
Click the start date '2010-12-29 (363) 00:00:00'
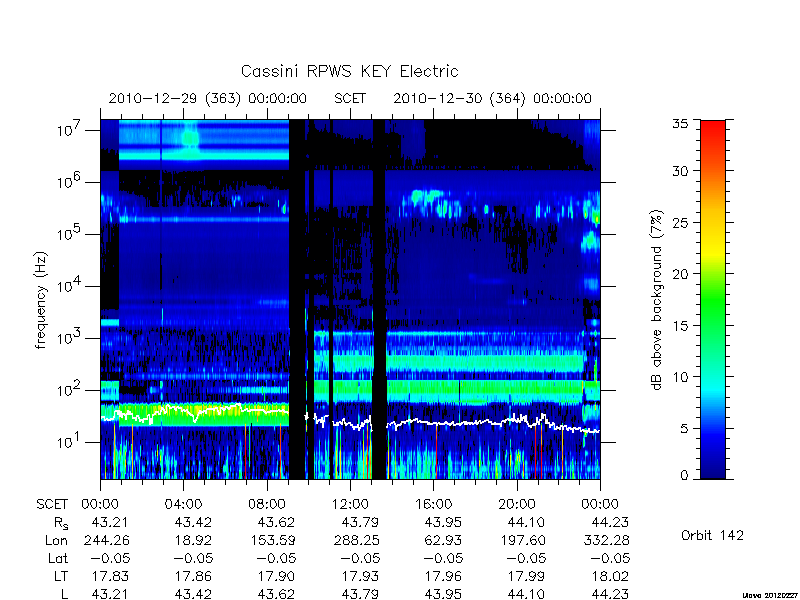(x=208, y=98)
